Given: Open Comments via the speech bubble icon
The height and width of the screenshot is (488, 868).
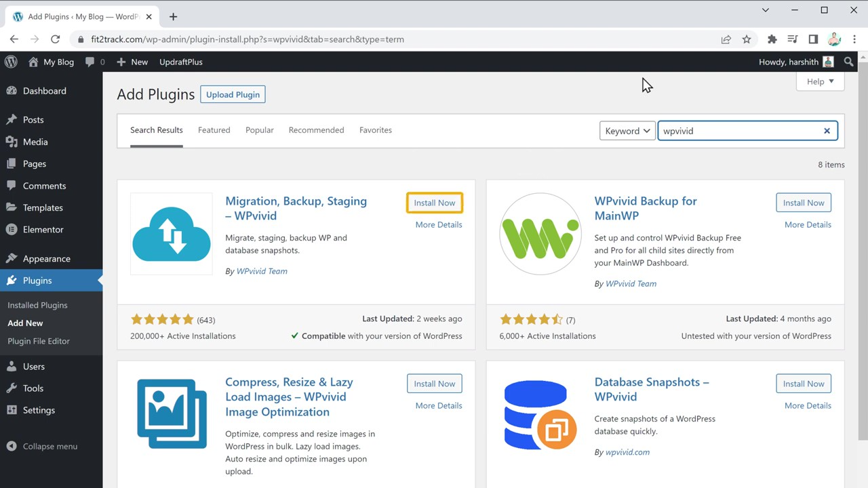Looking at the screenshot, I should point(90,62).
